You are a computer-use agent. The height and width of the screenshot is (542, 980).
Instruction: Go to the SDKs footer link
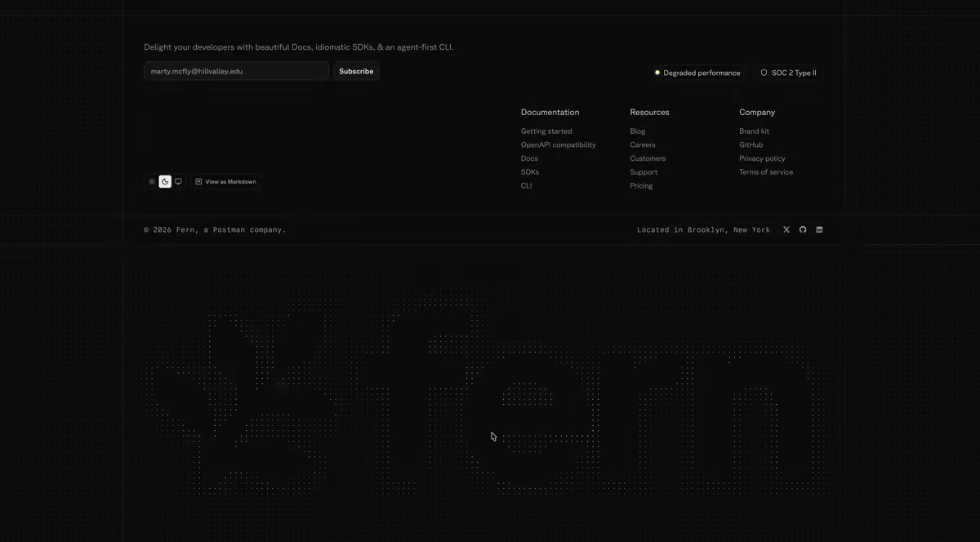[530, 172]
